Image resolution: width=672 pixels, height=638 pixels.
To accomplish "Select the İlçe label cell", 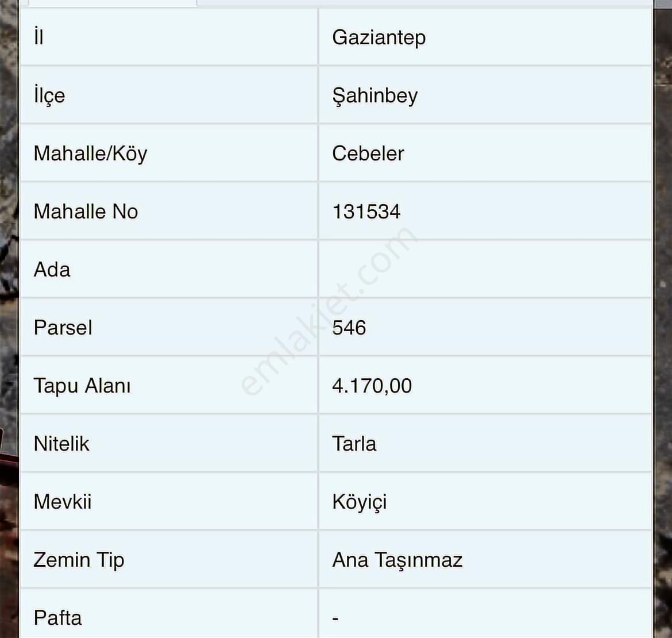I will 49,95.
